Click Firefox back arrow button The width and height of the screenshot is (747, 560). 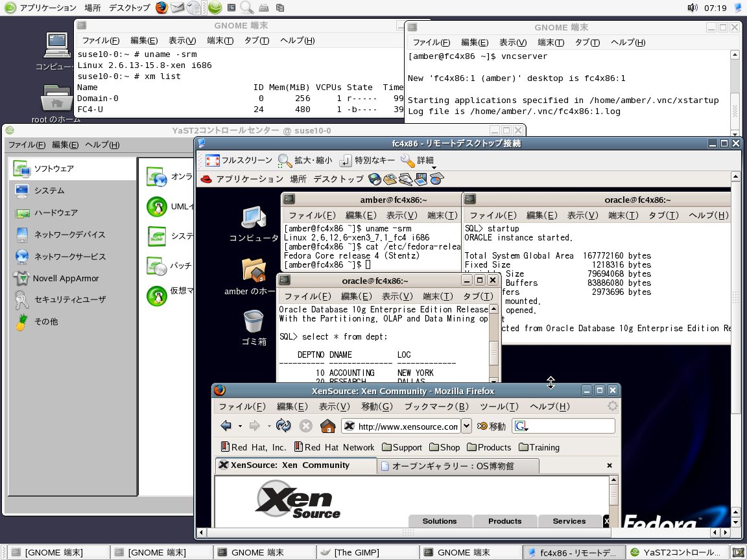[226, 426]
